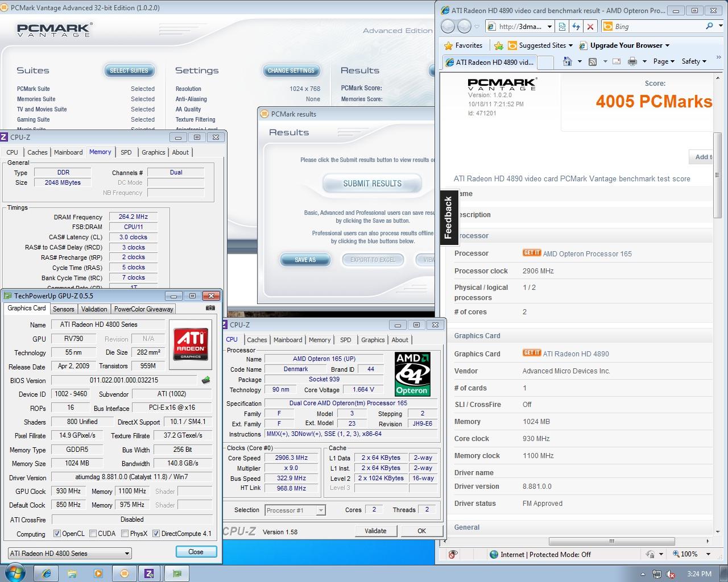Open the Page menu dropdown in IE
This screenshot has width=728, height=582.
(664, 61)
